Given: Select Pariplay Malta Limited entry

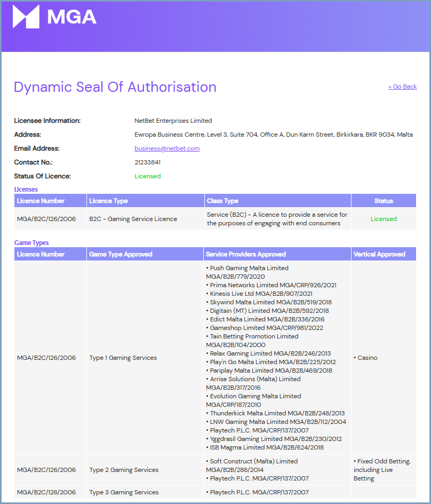Looking at the screenshot, I should pos(269,371).
